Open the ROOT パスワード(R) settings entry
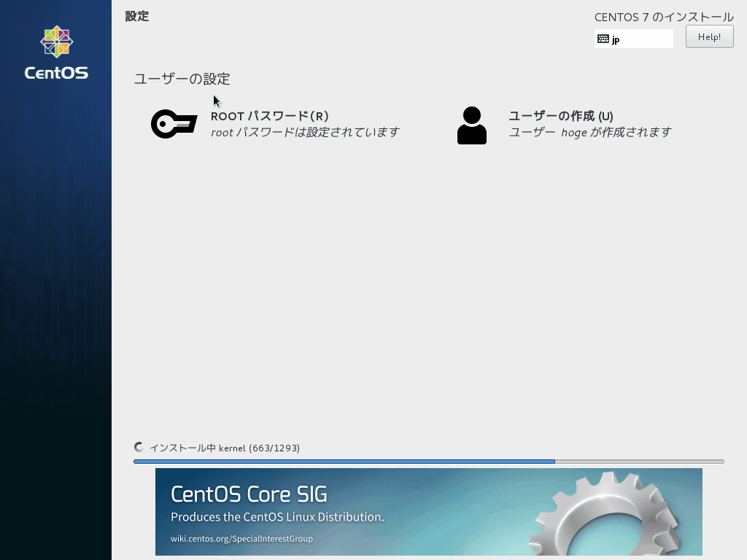 pos(269,116)
